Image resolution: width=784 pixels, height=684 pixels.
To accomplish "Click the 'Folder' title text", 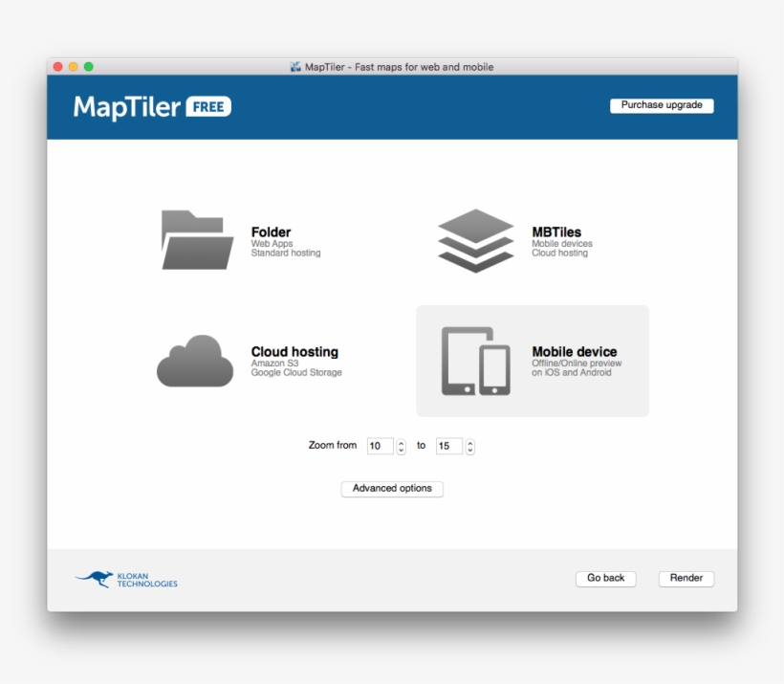I will pos(271,232).
